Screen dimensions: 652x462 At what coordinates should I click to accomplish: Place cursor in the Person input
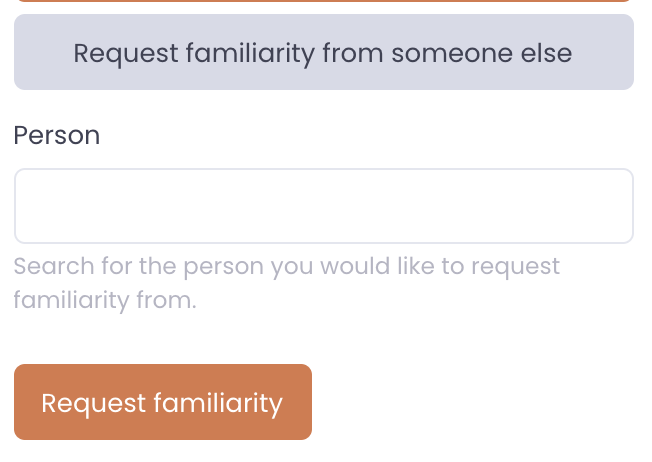(x=323, y=206)
